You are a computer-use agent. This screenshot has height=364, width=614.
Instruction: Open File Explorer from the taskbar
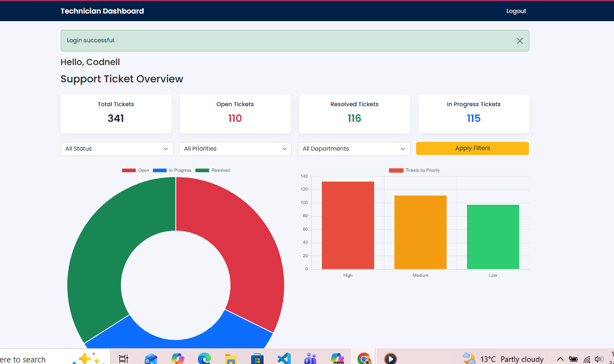[231, 359]
